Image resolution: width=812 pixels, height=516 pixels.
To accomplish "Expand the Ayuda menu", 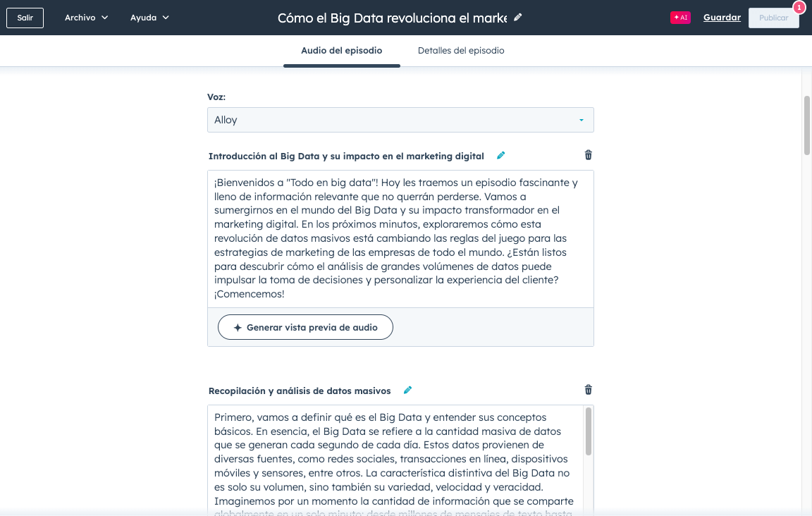I will (x=149, y=18).
